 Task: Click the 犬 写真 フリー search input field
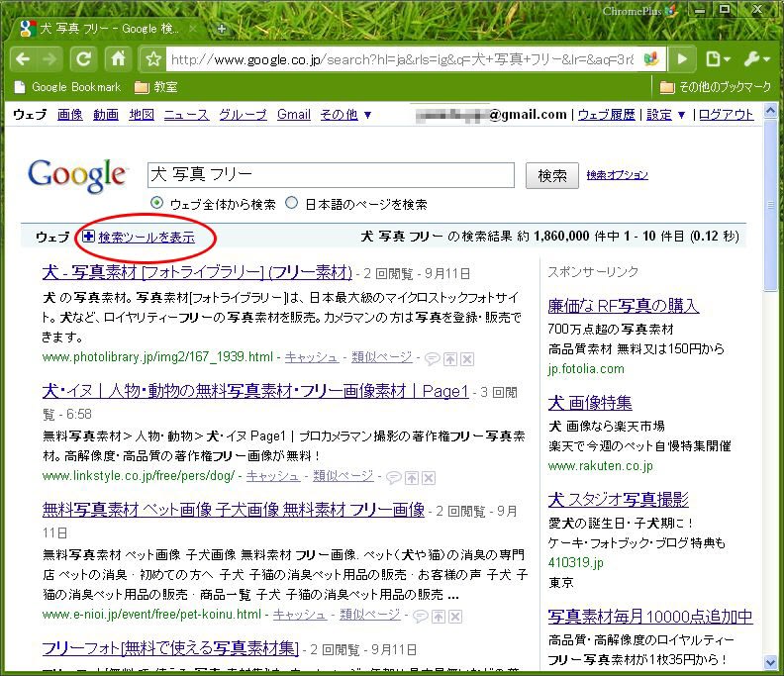pos(331,175)
